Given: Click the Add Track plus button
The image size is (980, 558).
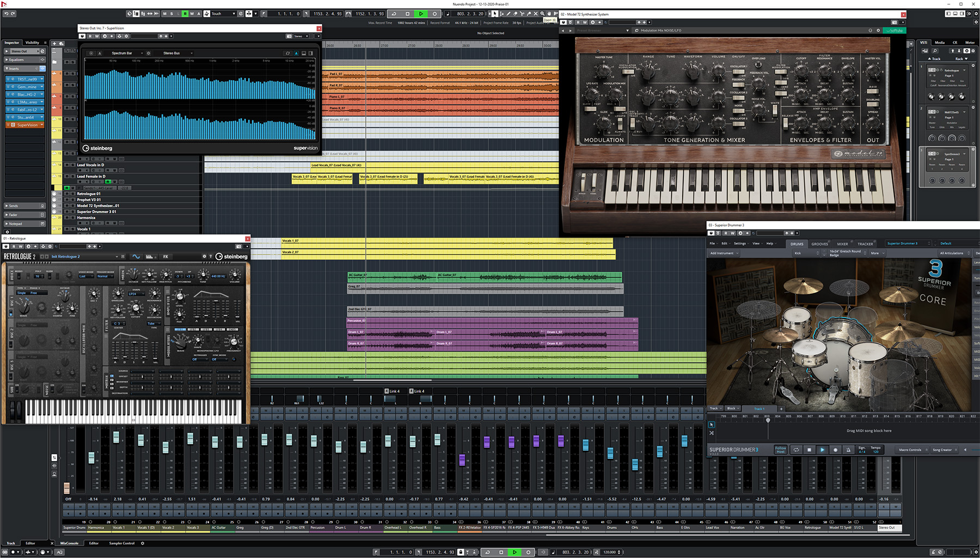Looking at the screenshot, I should click(x=54, y=44).
